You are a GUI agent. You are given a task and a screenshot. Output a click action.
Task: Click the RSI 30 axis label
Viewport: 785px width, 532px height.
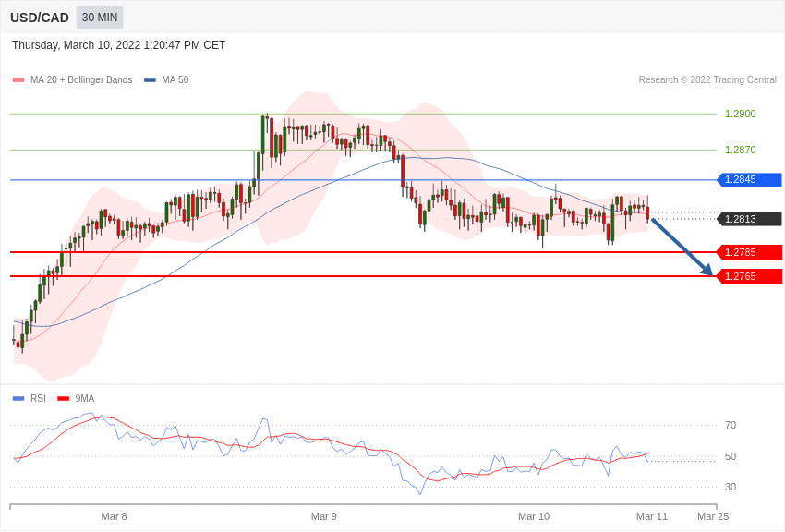click(x=731, y=487)
